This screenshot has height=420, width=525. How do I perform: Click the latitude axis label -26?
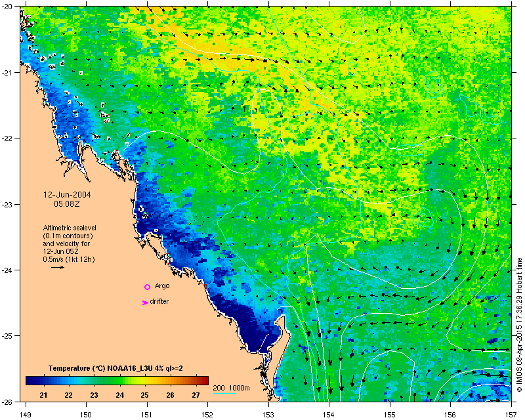point(9,402)
